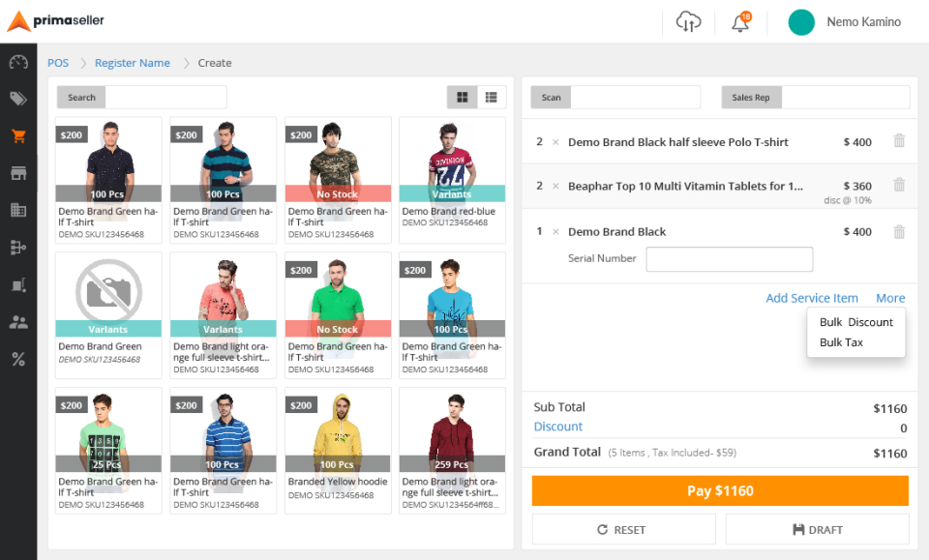Open the dashboard gauge icon in sidebar
Image resolution: width=929 pixels, height=560 pixels.
click(x=18, y=63)
